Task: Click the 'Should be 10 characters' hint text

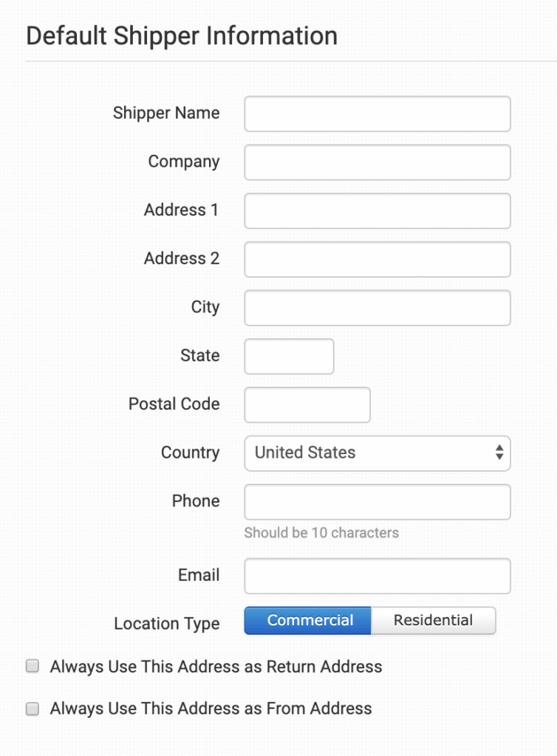Action: tap(321, 533)
